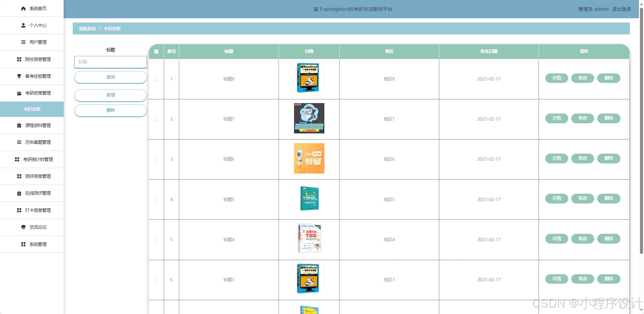Click the list icon beside 用户管理
Screen dimensions: 644x314
point(23,42)
